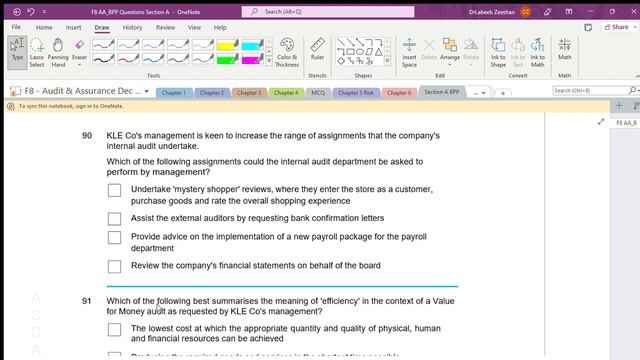Screen dimensions: 640x360
Task: Open the Arrange options
Action: tap(450, 52)
